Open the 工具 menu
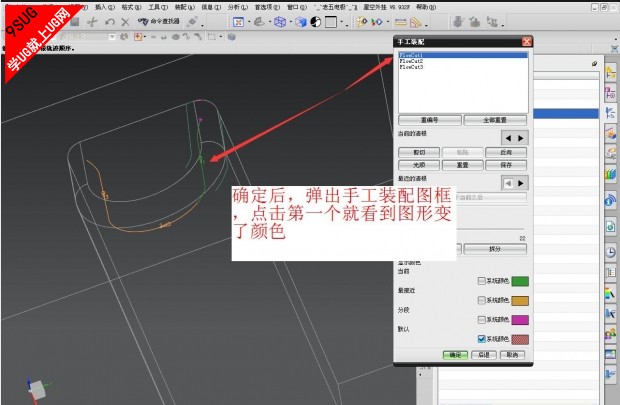The height and width of the screenshot is (405, 620). pos(158,7)
